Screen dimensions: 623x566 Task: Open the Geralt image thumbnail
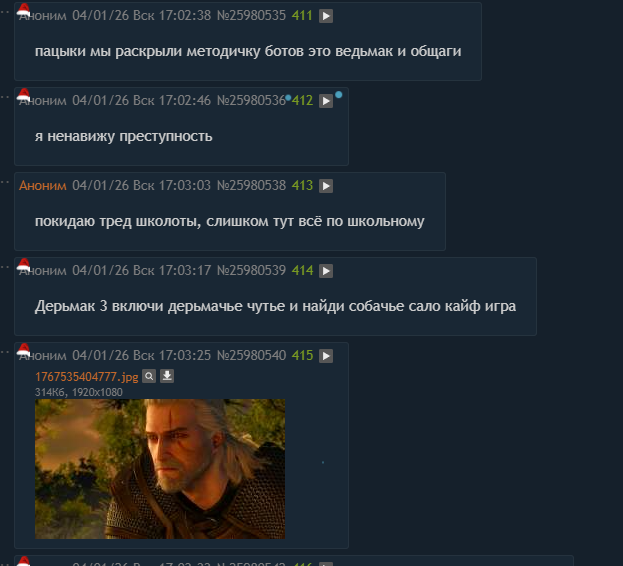point(160,469)
